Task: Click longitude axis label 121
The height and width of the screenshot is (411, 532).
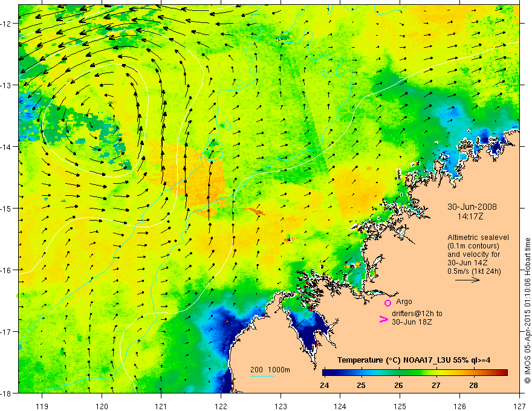Action: tap(161, 406)
